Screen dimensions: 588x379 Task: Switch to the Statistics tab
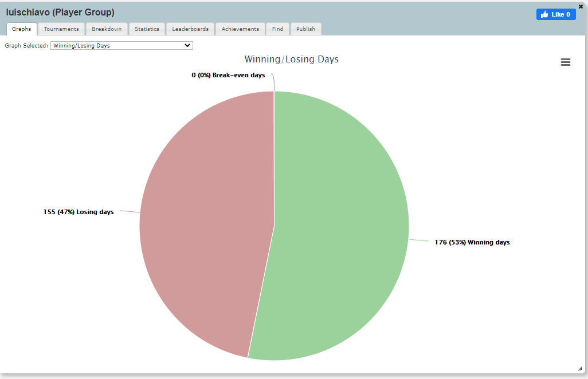coord(147,29)
